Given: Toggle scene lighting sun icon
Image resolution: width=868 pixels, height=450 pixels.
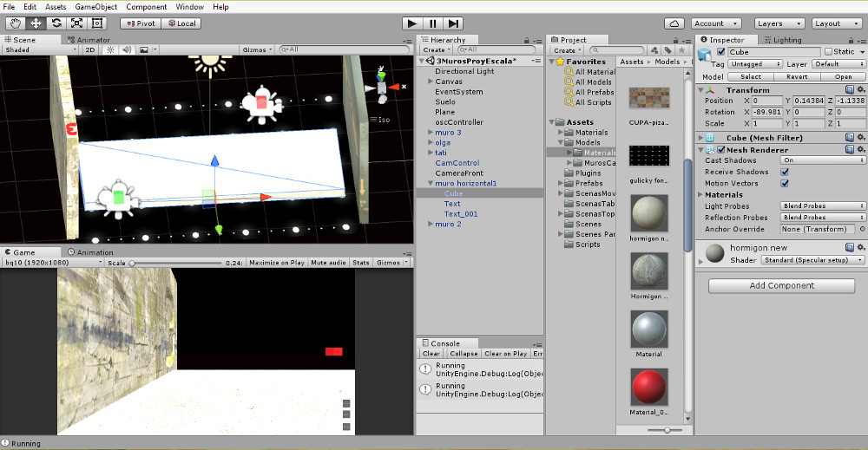Looking at the screenshot, I should (110, 50).
